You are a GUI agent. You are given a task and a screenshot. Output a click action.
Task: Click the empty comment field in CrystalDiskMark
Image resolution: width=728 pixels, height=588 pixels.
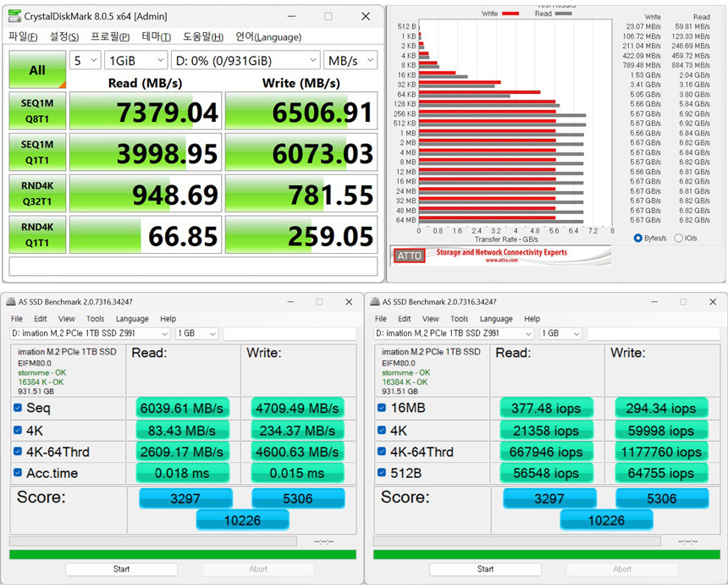[x=193, y=267]
